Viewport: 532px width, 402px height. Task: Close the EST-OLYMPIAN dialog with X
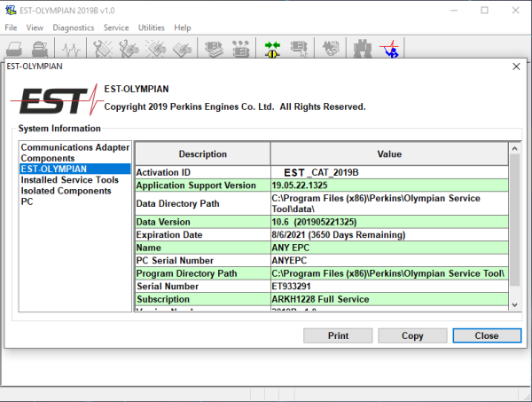pos(516,67)
